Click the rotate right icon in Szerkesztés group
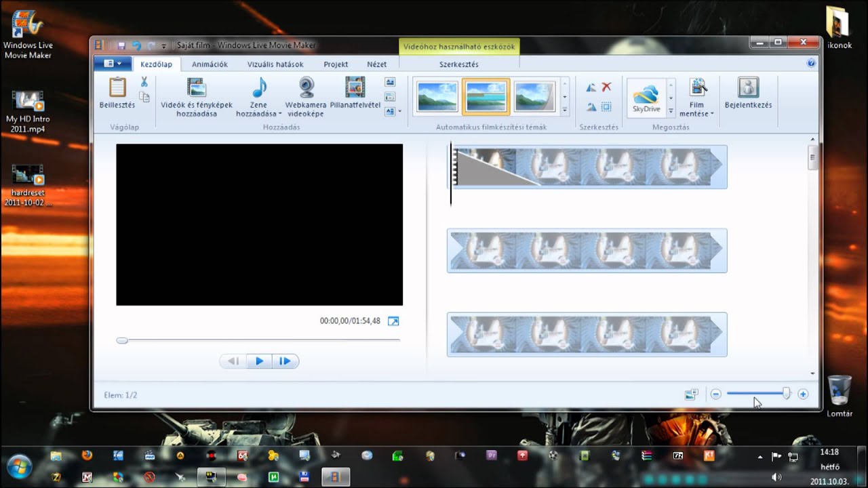Image resolution: width=868 pixels, height=488 pixels. (x=591, y=107)
